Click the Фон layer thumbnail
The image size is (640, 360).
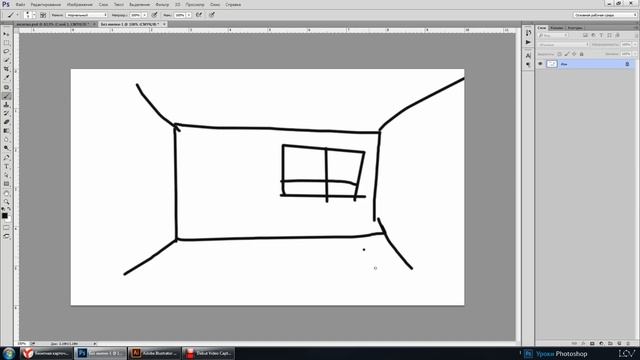tap(552, 64)
